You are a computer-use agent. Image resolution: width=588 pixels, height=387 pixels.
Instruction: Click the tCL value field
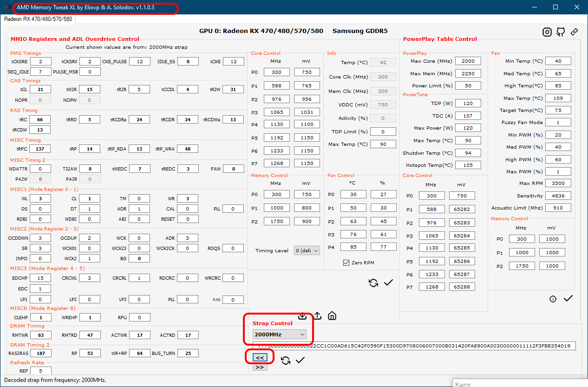click(x=40, y=90)
